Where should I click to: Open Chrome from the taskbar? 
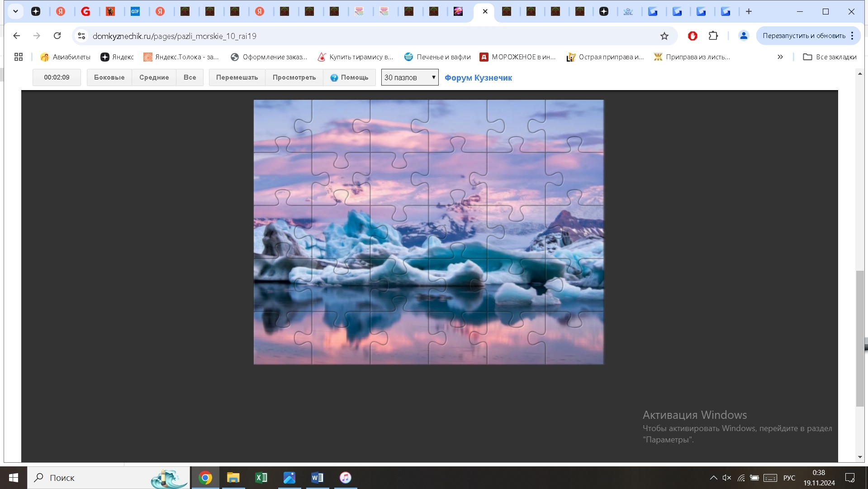(205, 478)
